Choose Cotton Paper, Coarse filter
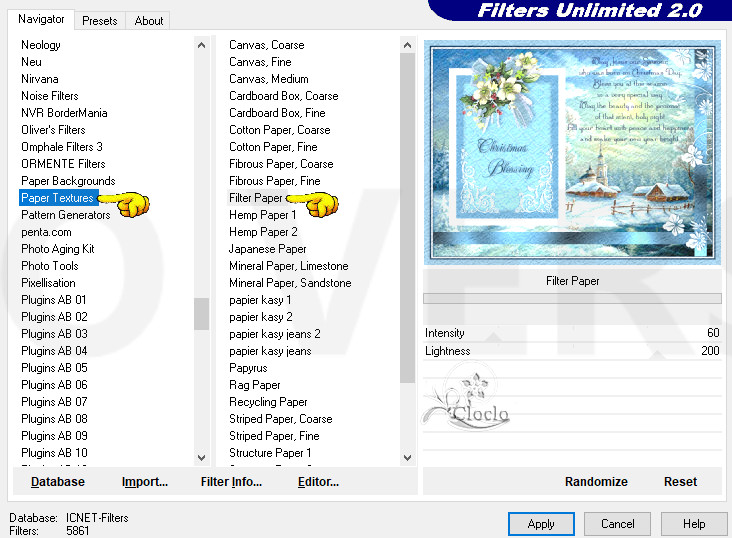This screenshot has width=732, height=538. point(280,130)
